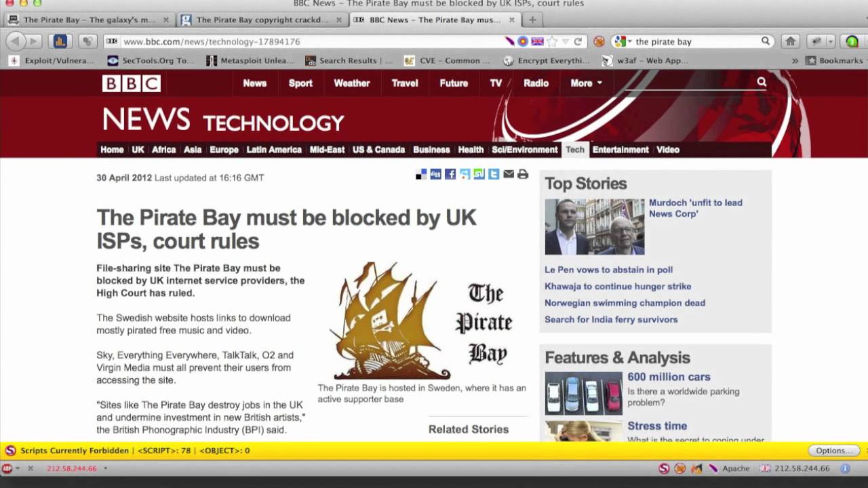868x488 pixels.
Task: Click the Reload page icon in address bar
Action: (x=578, y=41)
